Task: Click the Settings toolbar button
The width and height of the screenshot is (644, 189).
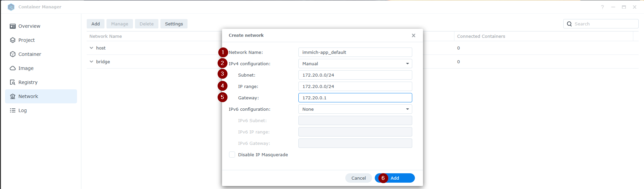Action: pyautogui.click(x=174, y=24)
